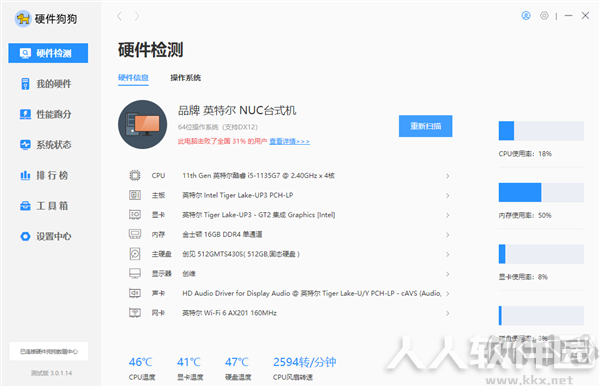Open the 查看详情>>> link

pos(290,142)
